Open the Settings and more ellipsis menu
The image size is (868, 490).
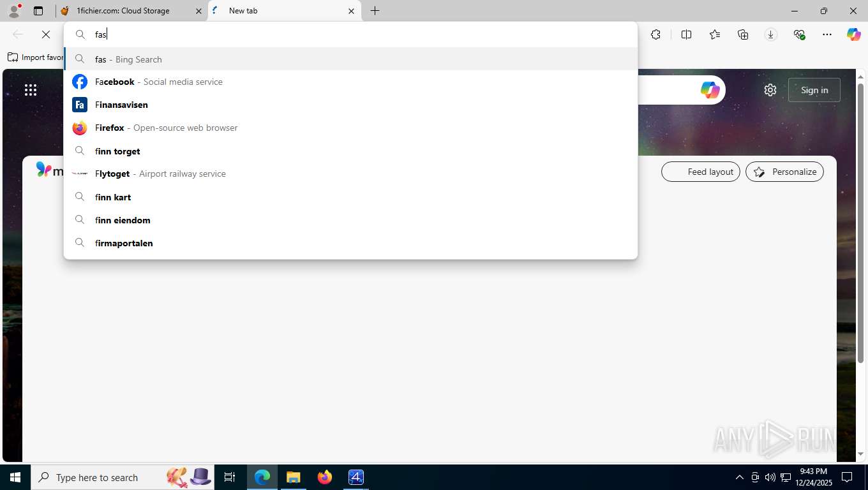(x=827, y=34)
